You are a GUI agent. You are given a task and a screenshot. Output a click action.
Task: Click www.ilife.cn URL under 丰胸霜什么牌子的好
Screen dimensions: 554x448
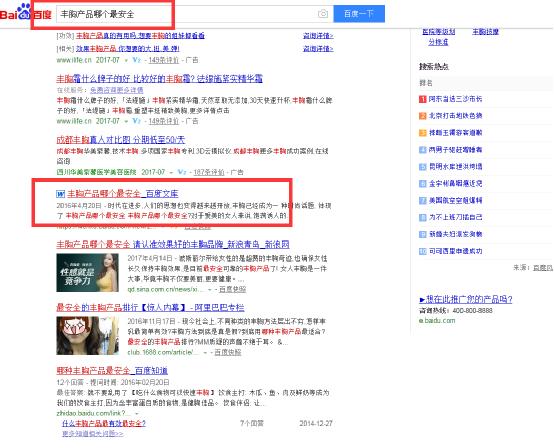pos(74,121)
